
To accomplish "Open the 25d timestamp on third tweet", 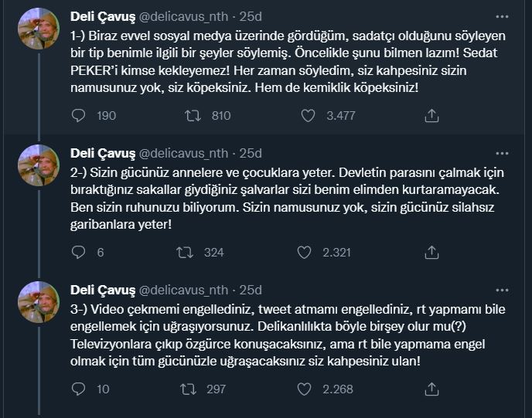I will coord(251,290).
